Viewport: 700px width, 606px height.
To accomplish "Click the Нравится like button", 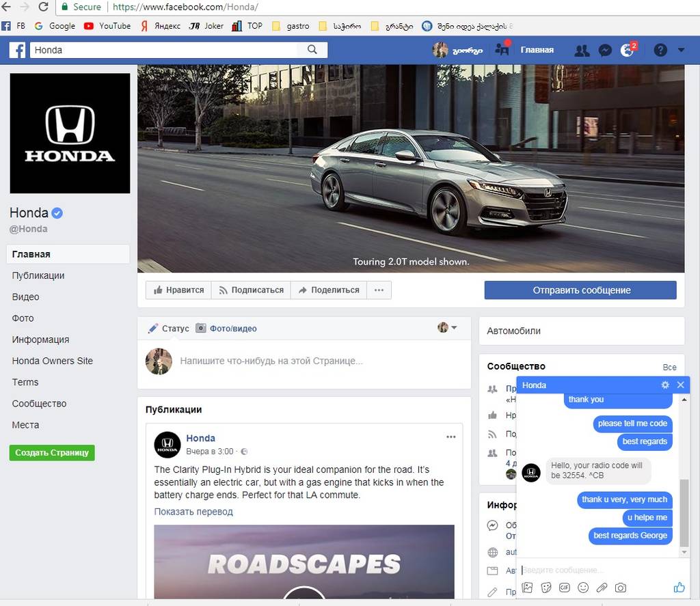I will click(x=178, y=290).
